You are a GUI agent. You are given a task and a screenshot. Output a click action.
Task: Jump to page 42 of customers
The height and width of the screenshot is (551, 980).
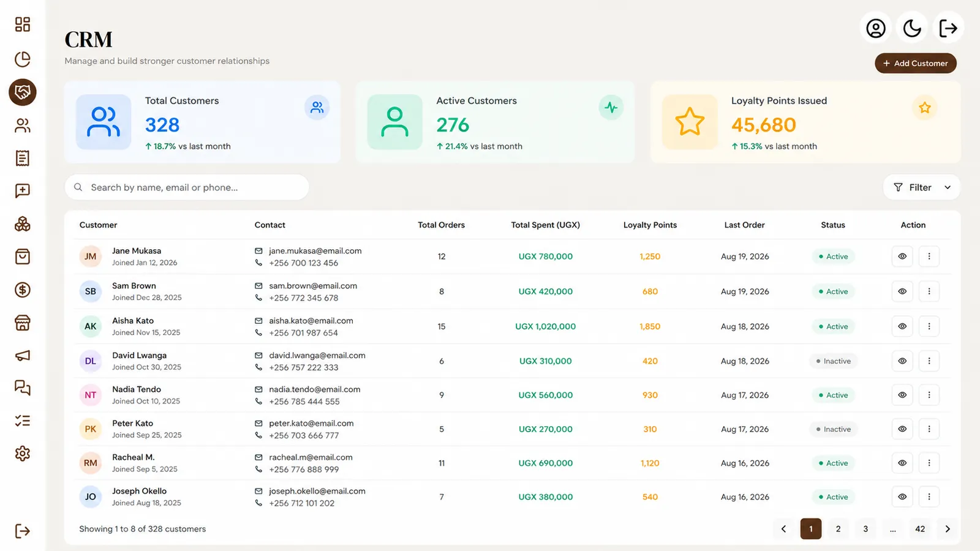[920, 529]
